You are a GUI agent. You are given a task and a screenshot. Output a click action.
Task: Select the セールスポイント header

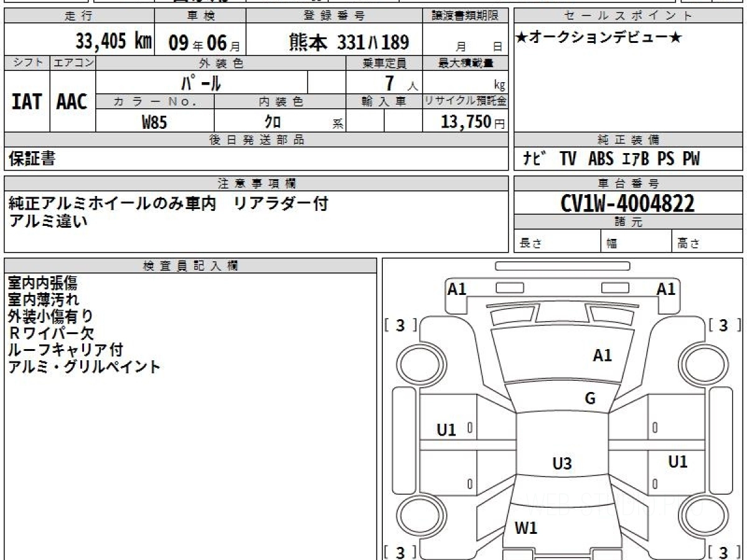[628, 16]
